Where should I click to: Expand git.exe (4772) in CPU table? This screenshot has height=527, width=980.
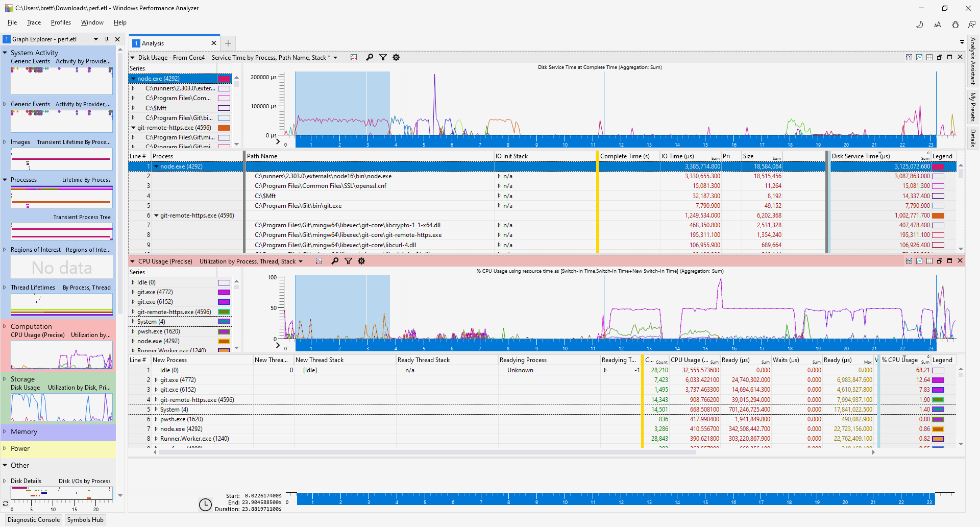tap(156, 380)
